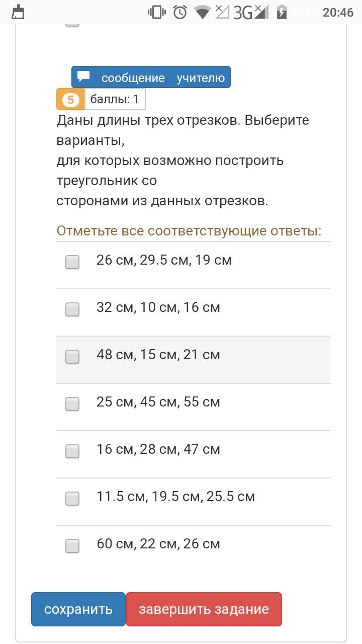This screenshot has width=362, height=644.
Task: Tap the баллы: 1 score label
Action: click(115, 100)
